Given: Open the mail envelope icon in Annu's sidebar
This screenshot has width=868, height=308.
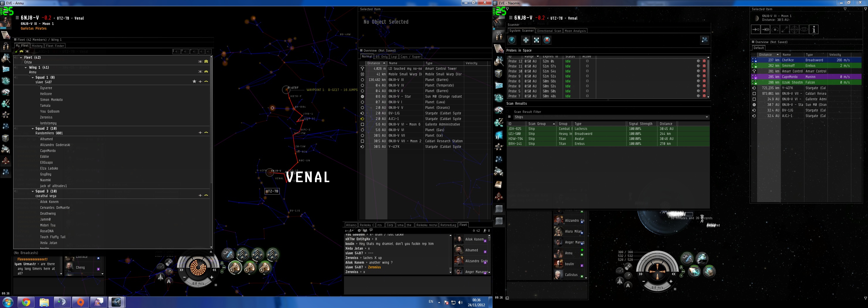Looking at the screenshot, I should pyautogui.click(x=6, y=69).
